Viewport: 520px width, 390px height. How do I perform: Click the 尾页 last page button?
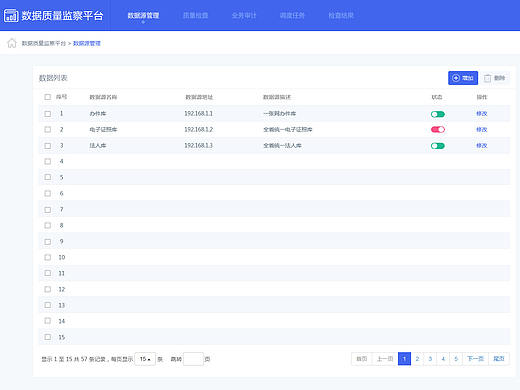point(499,359)
